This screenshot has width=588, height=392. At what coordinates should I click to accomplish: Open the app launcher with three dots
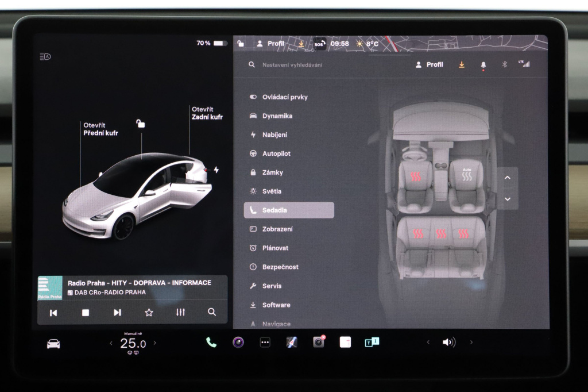coord(264,342)
